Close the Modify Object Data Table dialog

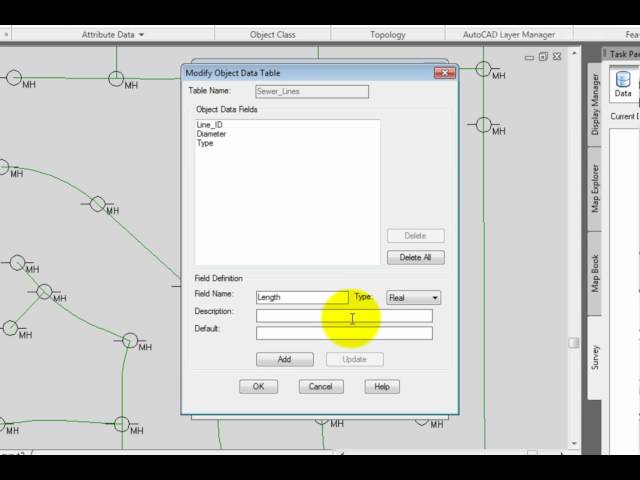click(444, 73)
